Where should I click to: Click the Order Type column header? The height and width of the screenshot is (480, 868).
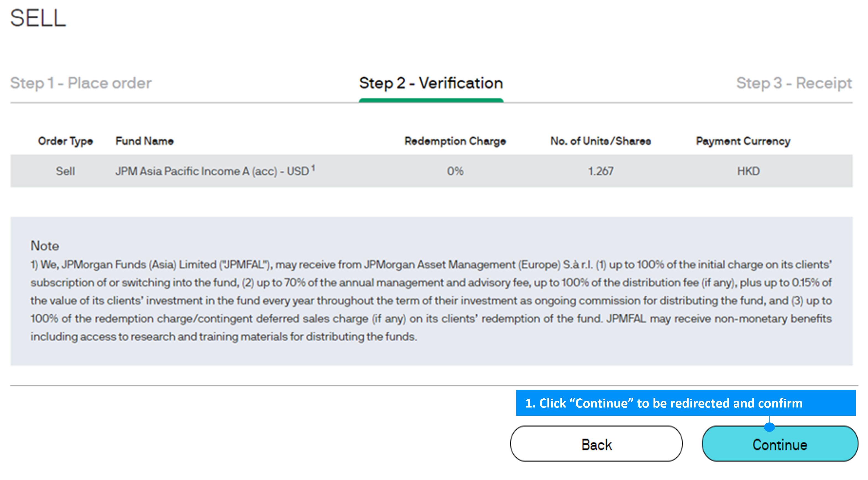tap(65, 141)
